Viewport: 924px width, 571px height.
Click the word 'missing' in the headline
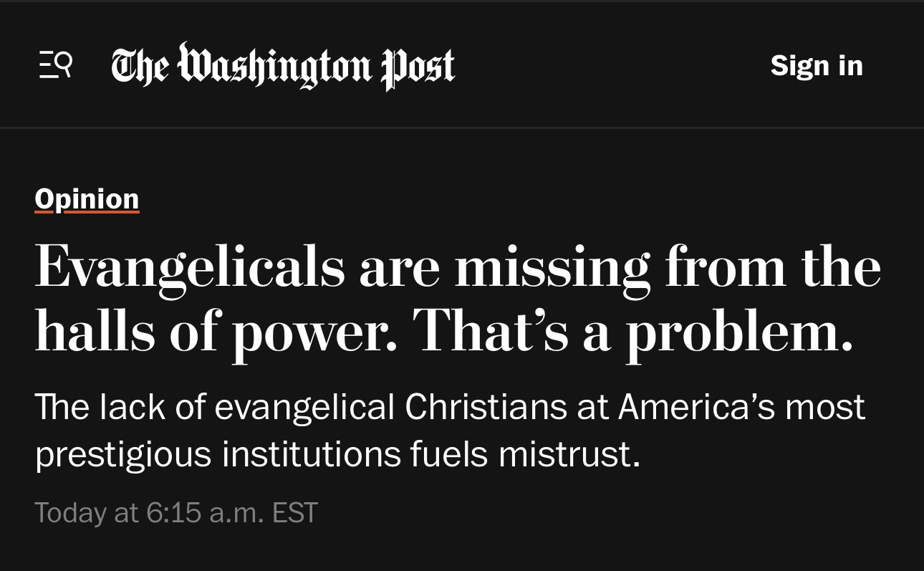pyautogui.click(x=552, y=267)
